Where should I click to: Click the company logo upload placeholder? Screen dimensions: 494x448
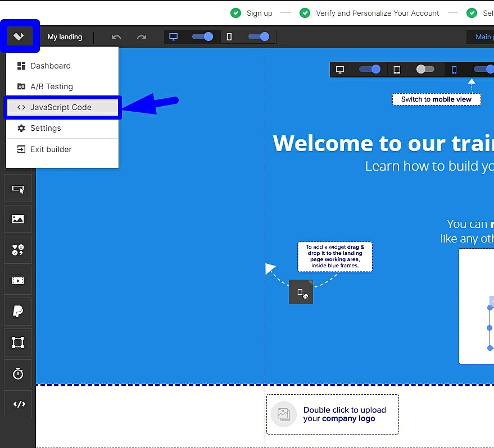(x=332, y=414)
